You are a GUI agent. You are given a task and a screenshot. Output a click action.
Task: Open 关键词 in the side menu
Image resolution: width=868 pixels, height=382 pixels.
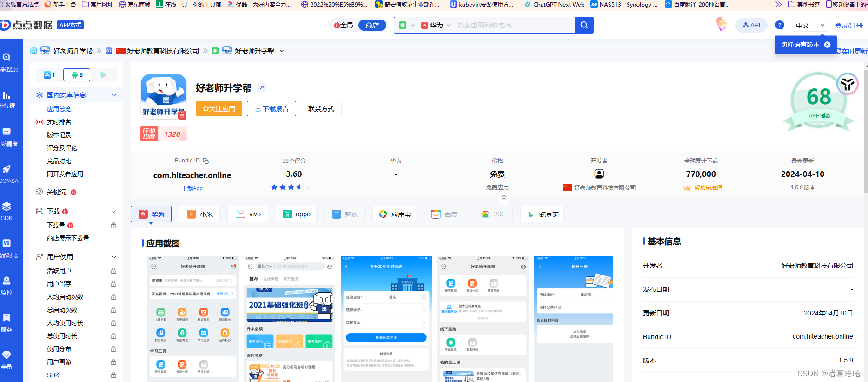(x=57, y=192)
